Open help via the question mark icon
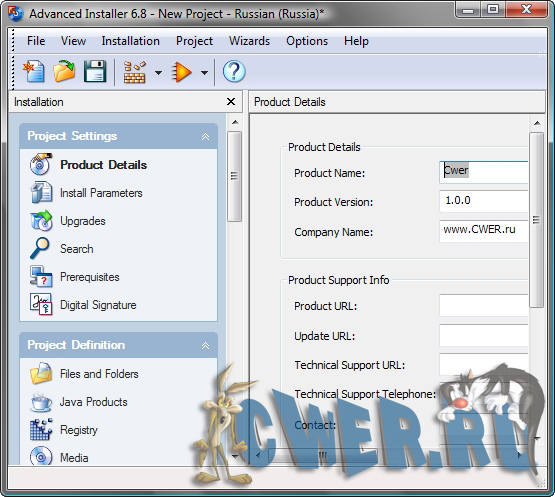 234,72
